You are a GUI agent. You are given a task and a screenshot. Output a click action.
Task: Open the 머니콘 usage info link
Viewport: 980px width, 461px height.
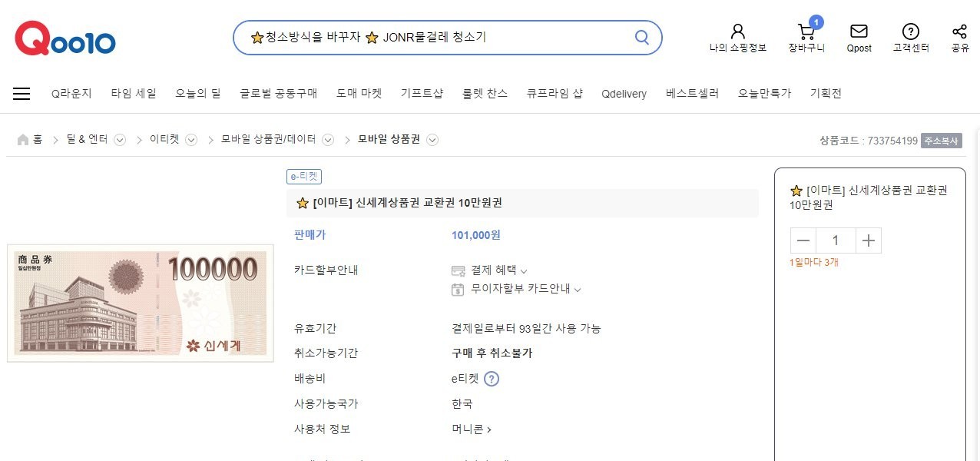(472, 429)
